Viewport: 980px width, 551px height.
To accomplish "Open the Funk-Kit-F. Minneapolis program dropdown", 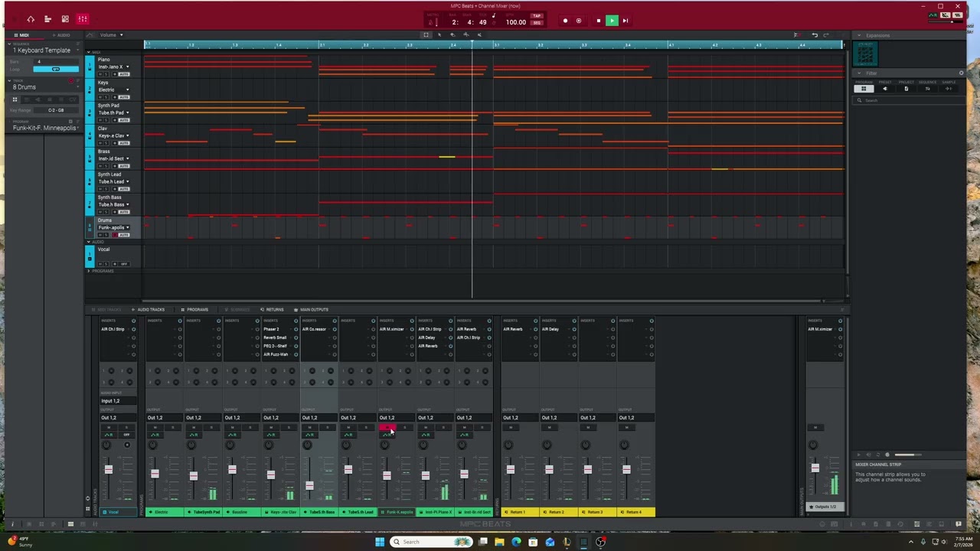I will [x=44, y=128].
